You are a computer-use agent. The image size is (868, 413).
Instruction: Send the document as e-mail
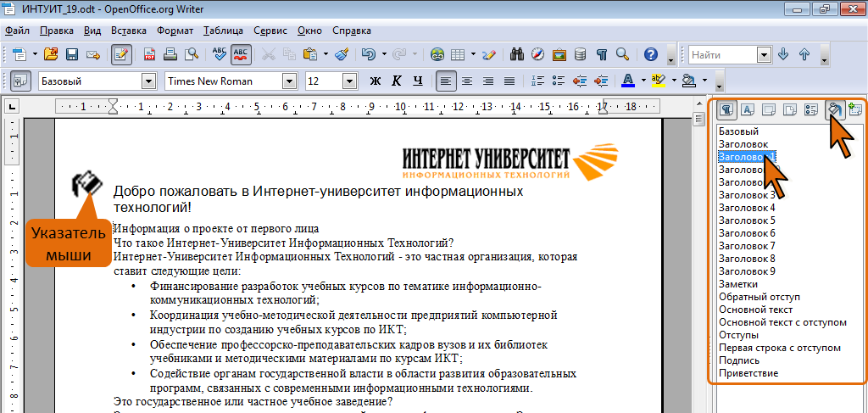93,54
